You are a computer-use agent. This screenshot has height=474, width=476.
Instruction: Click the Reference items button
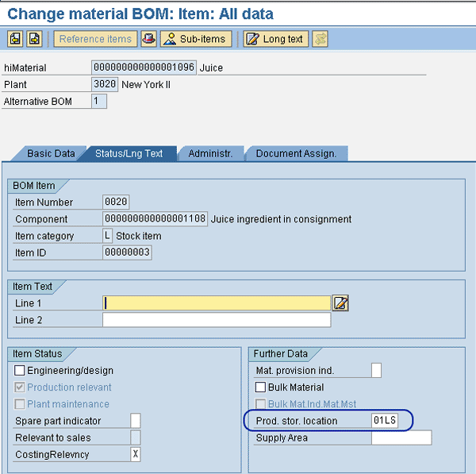(95, 39)
